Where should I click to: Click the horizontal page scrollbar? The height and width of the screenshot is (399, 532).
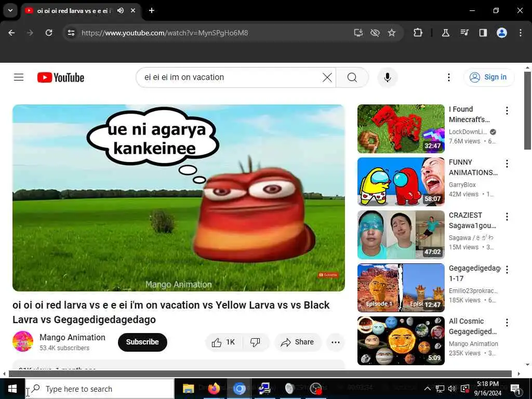pyautogui.click(x=260, y=374)
